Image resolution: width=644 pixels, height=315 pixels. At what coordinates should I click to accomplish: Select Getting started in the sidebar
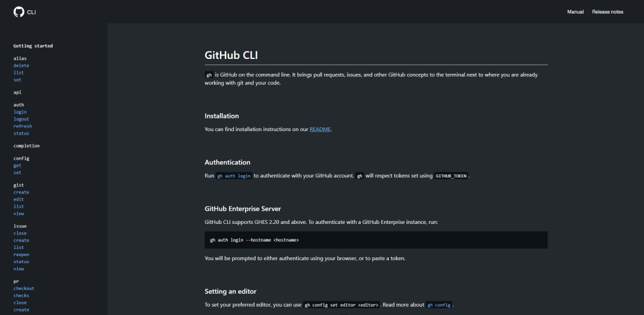[x=33, y=46]
